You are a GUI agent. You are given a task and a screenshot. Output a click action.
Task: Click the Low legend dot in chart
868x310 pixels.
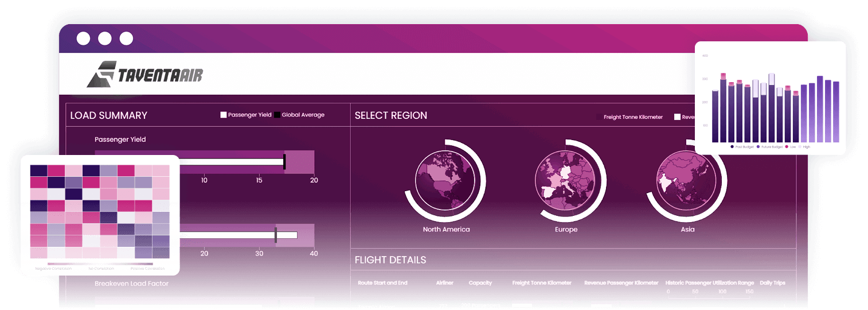pyautogui.click(x=787, y=147)
